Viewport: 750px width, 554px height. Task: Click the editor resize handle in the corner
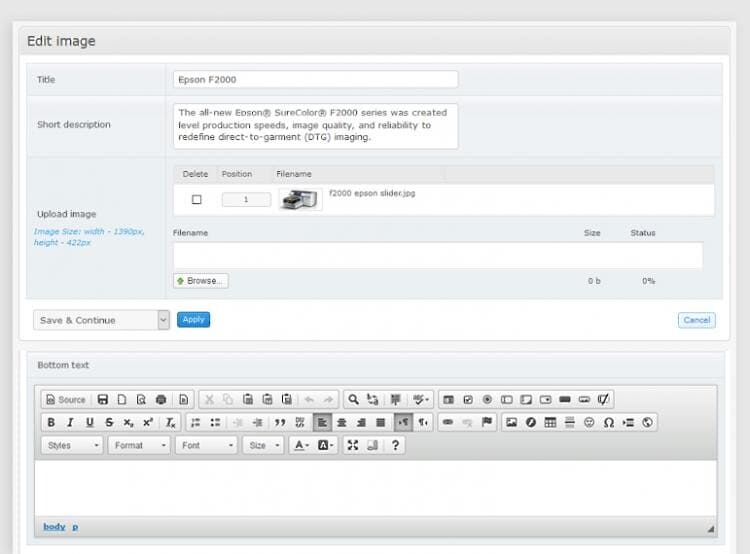pyautogui.click(x=710, y=528)
